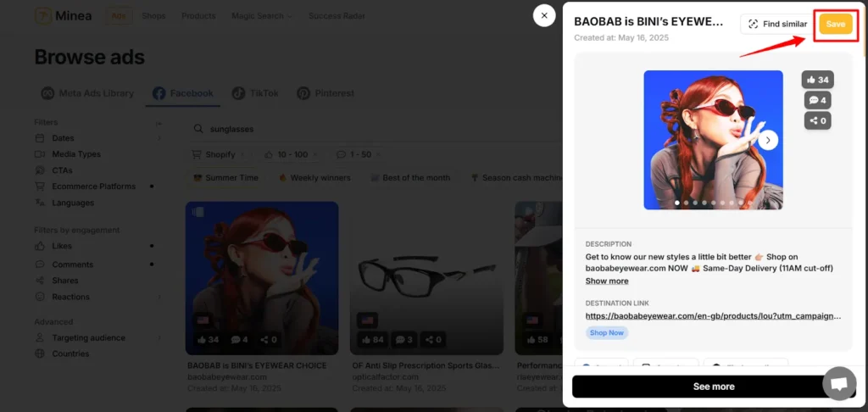Switch to the TikTok ads tab
868x412 pixels.
[x=255, y=93]
